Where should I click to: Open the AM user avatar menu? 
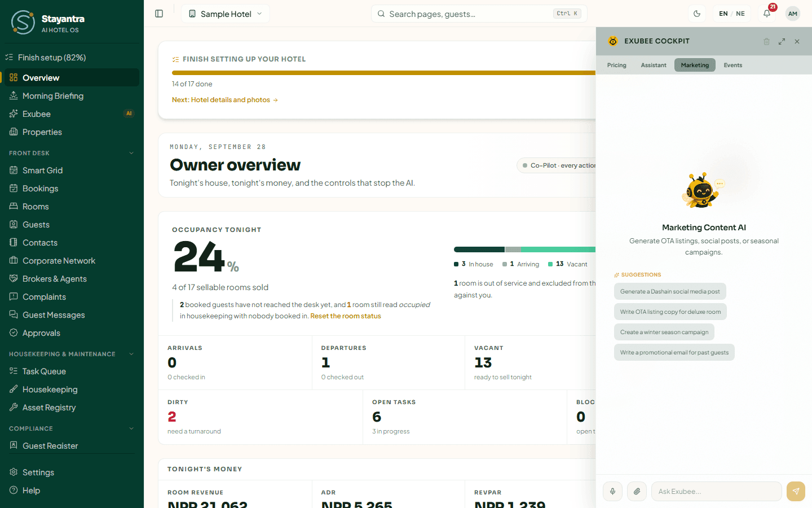[793, 14]
